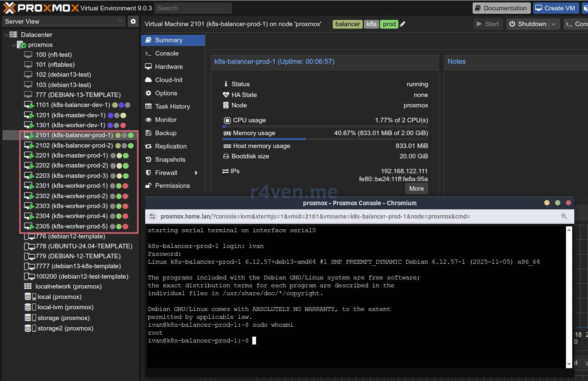Click the site settings icon in console URL bar
This screenshot has width=588, height=381.
click(152, 216)
